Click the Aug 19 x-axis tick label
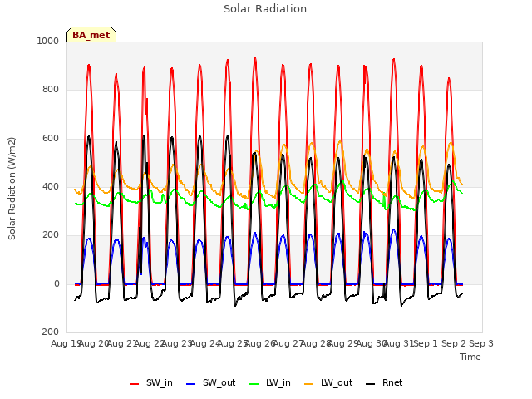Screen dimensions: 532x399 (65, 343)
